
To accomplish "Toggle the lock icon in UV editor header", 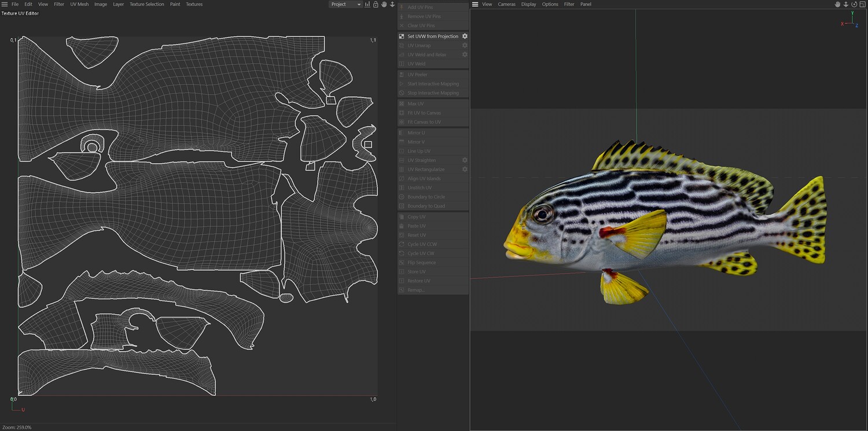I will 376,4.
